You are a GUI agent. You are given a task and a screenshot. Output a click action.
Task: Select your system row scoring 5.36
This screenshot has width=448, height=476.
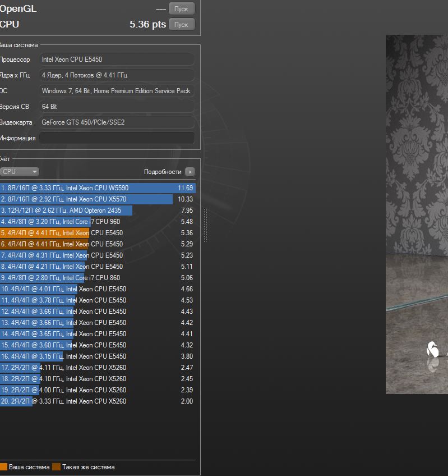[x=98, y=233]
